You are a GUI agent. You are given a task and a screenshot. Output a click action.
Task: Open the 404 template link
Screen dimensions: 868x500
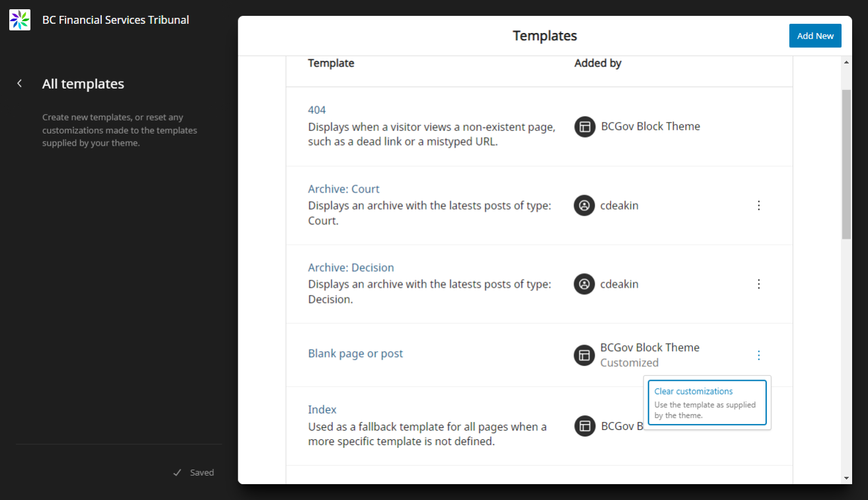point(317,110)
